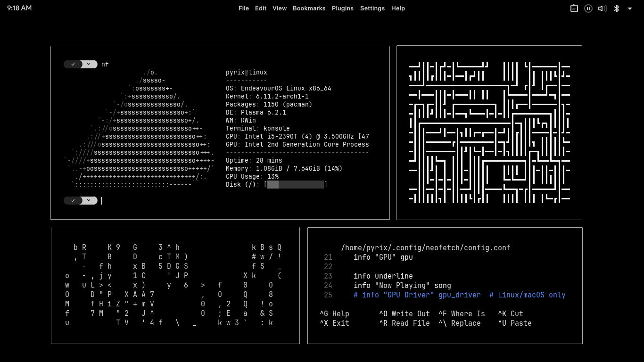This screenshot has height=362, width=644.
Task: Click the Kernel: 6.11.2-arch1-1 line
Action: (x=267, y=97)
